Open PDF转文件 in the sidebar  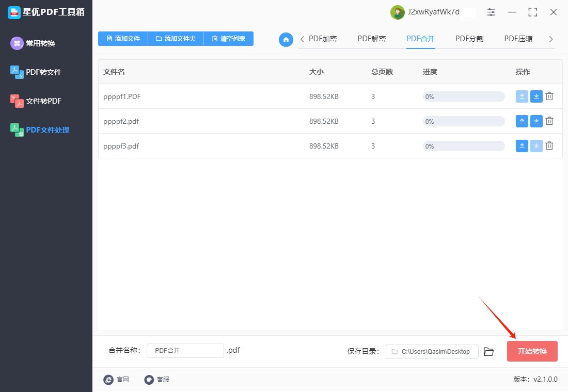pos(36,72)
